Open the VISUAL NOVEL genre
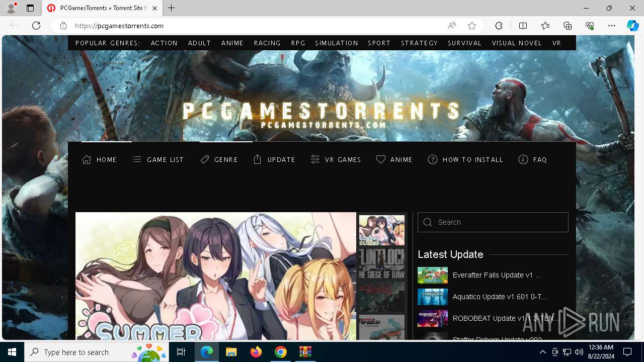The width and height of the screenshot is (644, 362). [x=517, y=43]
